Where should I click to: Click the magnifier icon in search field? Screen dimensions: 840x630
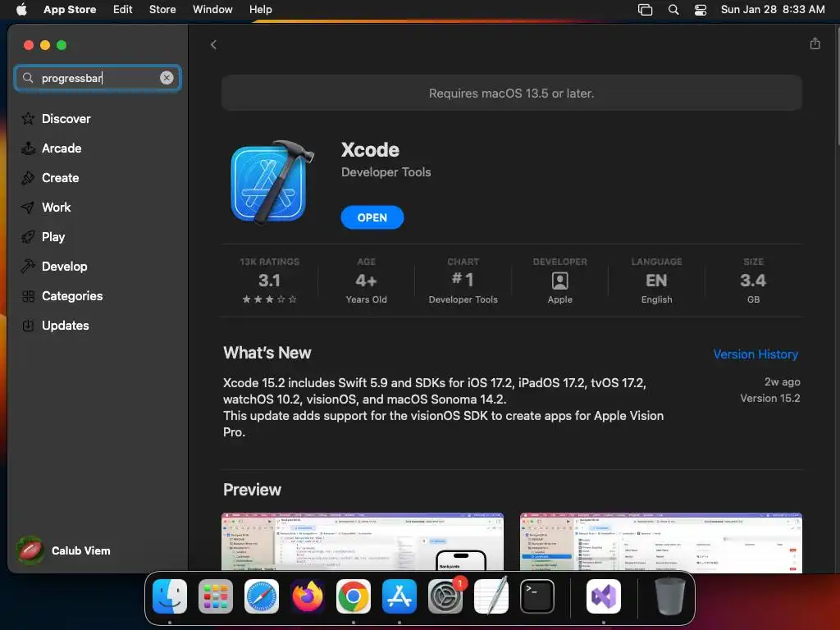point(28,78)
